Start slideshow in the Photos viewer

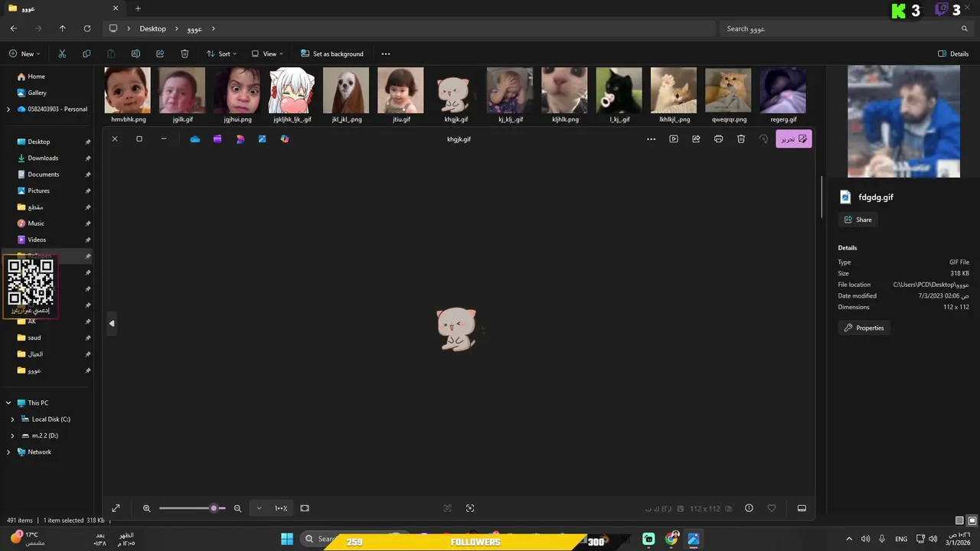coord(674,139)
